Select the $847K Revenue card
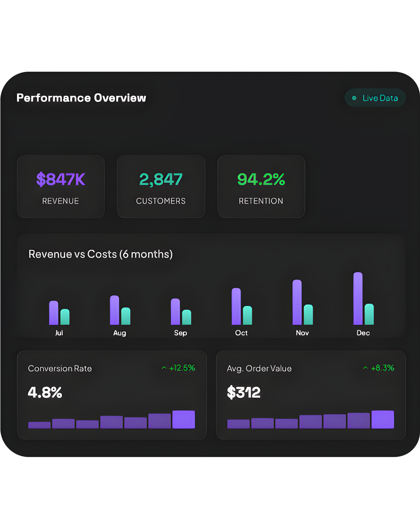Screen dimensions: 420x525 [61, 187]
